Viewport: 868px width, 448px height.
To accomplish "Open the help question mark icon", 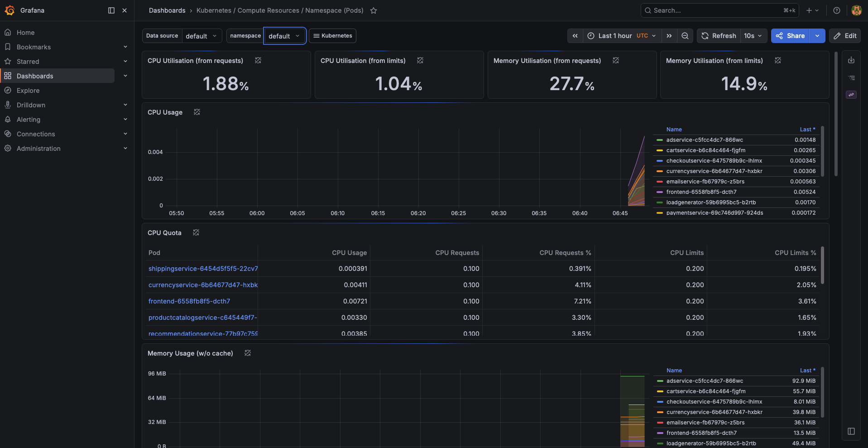I will (837, 10).
